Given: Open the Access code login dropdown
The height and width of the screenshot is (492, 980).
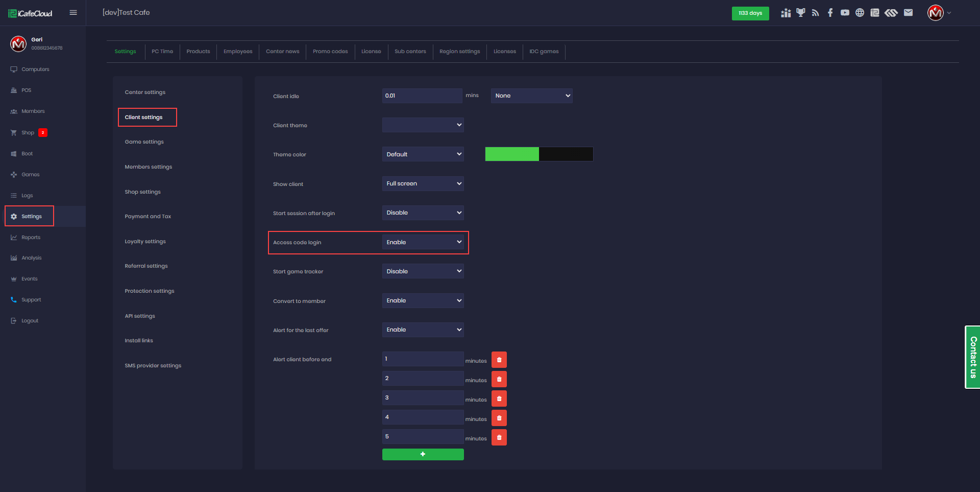Looking at the screenshot, I should tap(423, 242).
